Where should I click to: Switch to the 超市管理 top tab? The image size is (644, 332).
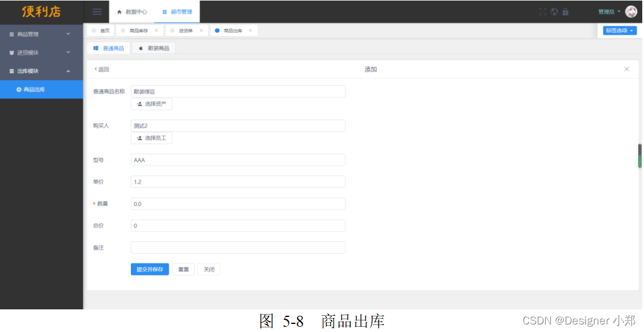coord(177,12)
